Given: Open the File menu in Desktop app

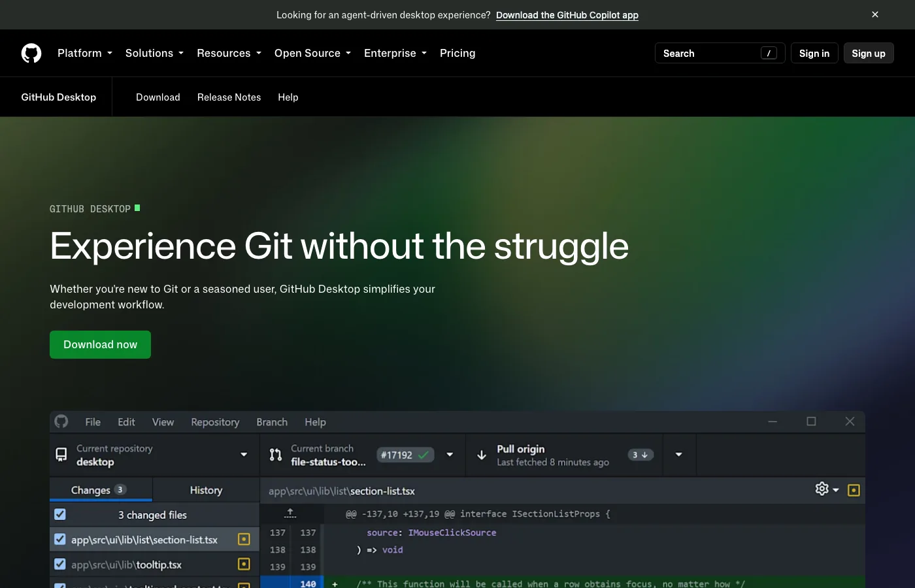Looking at the screenshot, I should [x=93, y=422].
